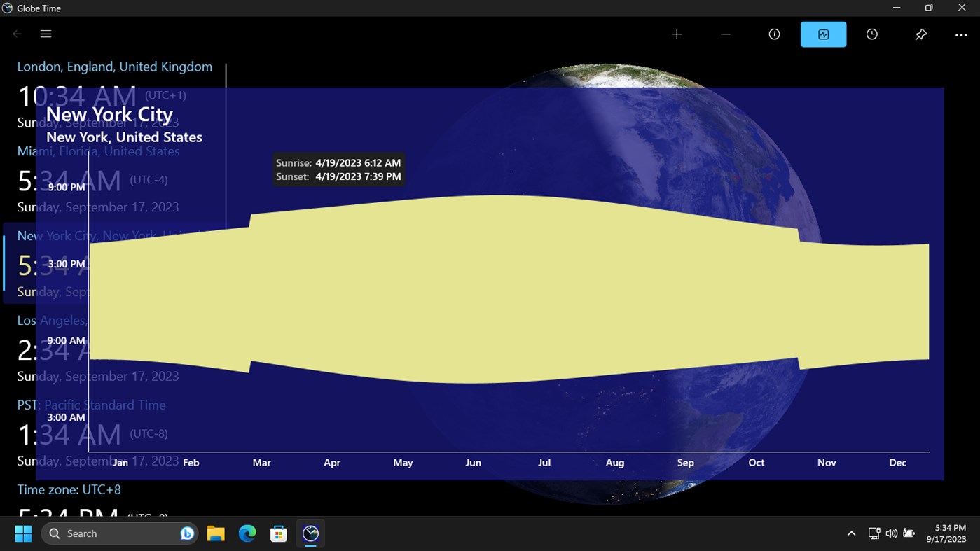Open the Windows Start menu
This screenshot has height=551, width=980.
point(23,533)
